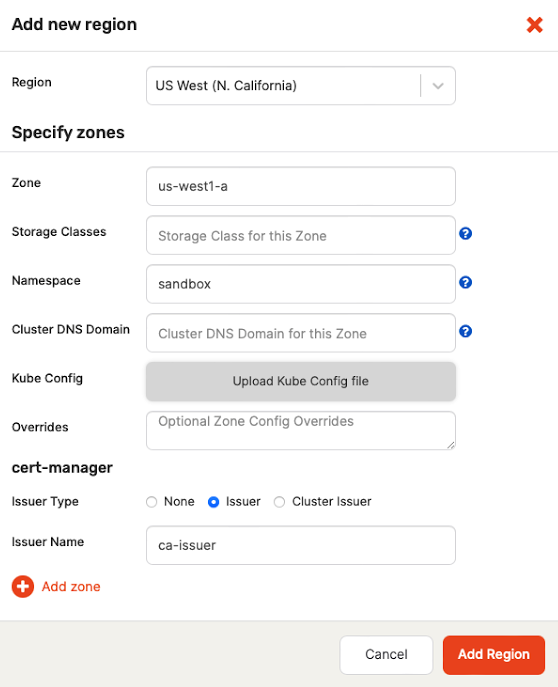Choose Cluster Issuer radio option
558x687 pixels.
[279, 502]
